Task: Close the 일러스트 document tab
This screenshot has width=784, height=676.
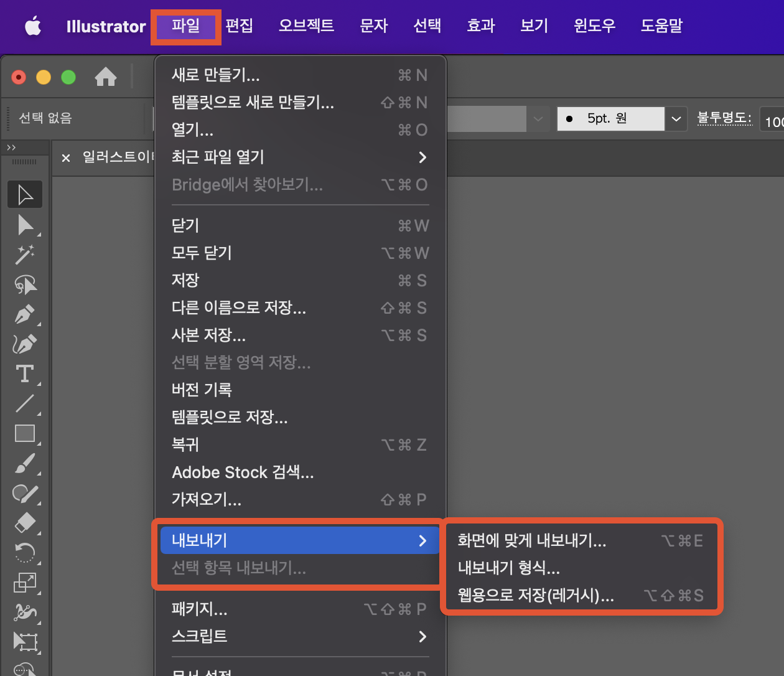Action: pos(66,158)
